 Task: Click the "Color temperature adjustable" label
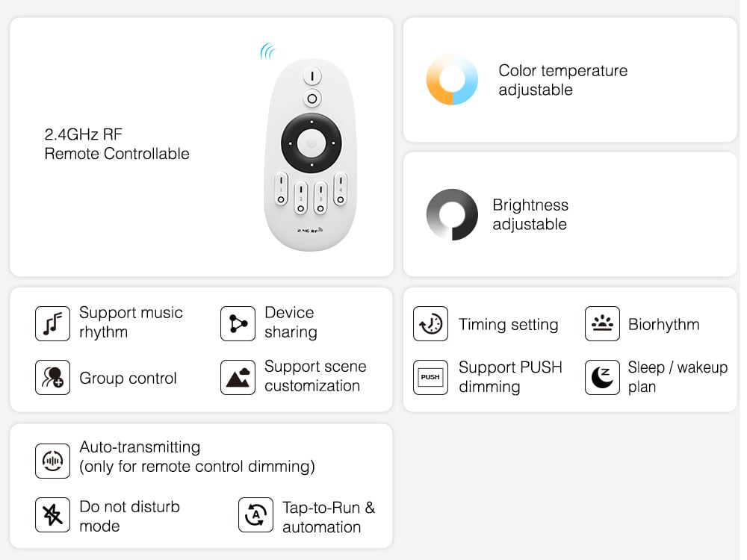click(x=563, y=80)
